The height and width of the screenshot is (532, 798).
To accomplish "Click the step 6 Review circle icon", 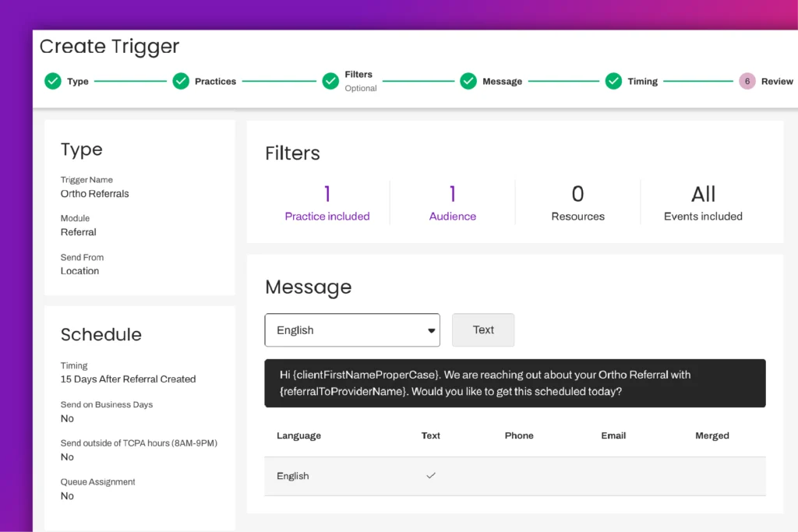I will coord(747,81).
